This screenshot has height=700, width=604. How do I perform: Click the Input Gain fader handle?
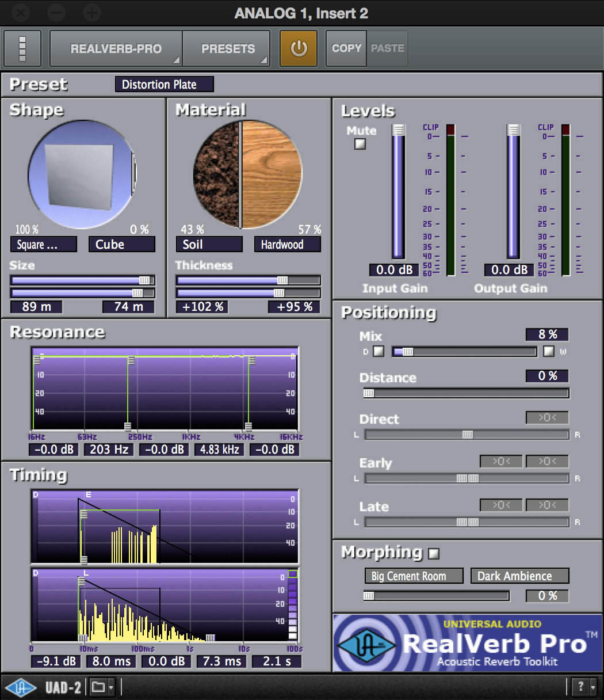[x=398, y=130]
